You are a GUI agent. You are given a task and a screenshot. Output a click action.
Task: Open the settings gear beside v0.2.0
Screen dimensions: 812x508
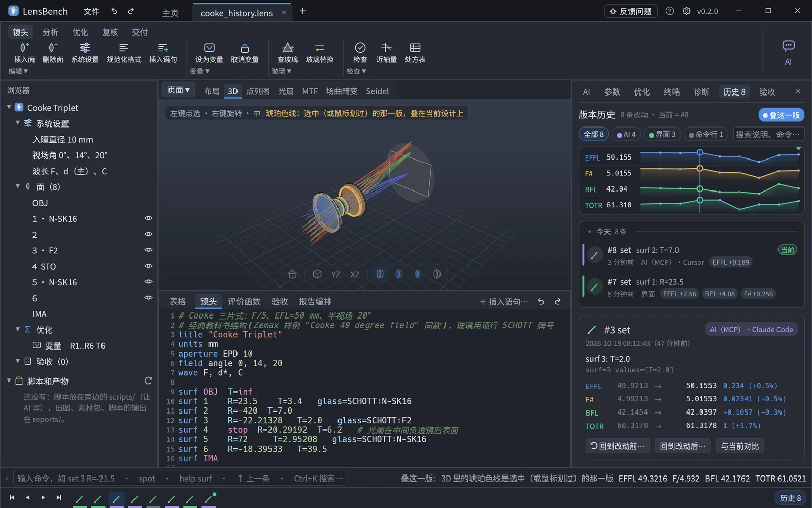pos(686,11)
